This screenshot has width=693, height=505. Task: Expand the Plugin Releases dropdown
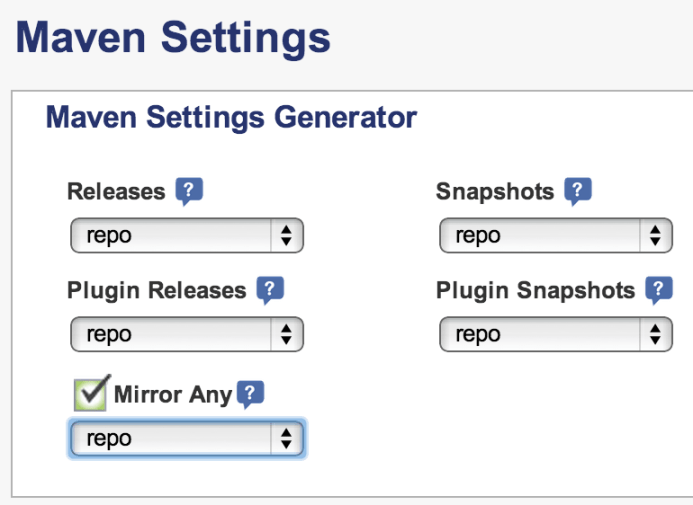point(186,335)
